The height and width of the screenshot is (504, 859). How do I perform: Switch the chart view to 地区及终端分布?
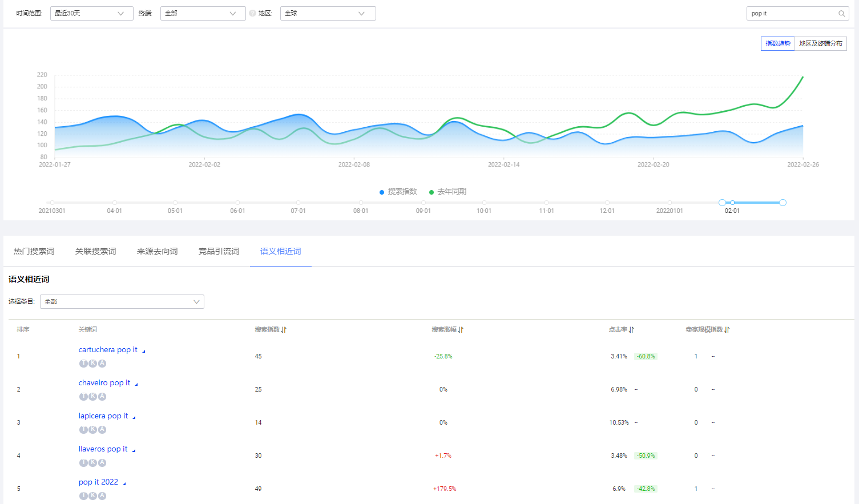[x=820, y=44]
